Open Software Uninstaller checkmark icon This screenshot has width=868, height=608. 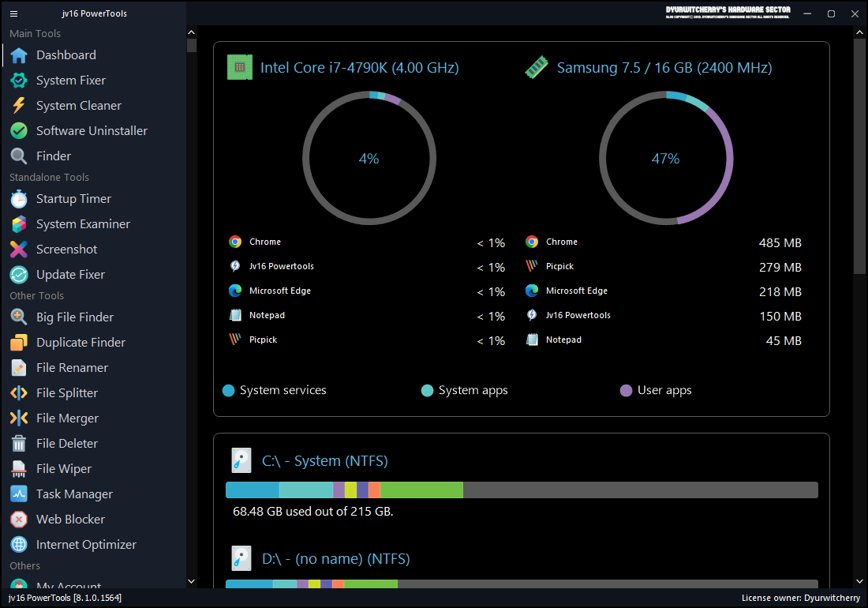(x=19, y=131)
